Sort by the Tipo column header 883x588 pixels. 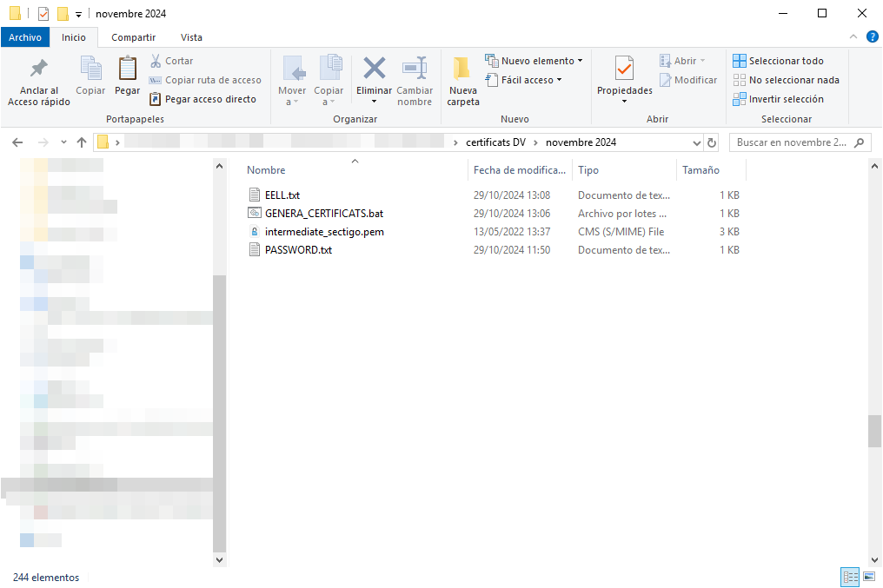624,170
